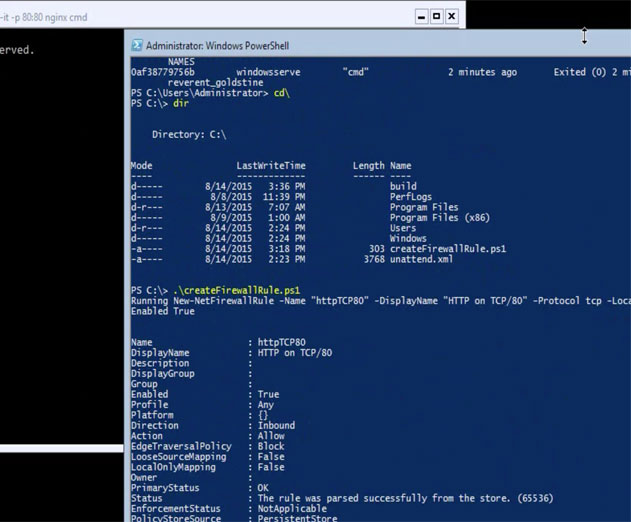Click the 'Program Files (x86)' entry
This screenshot has height=522, width=631.
coord(439,218)
